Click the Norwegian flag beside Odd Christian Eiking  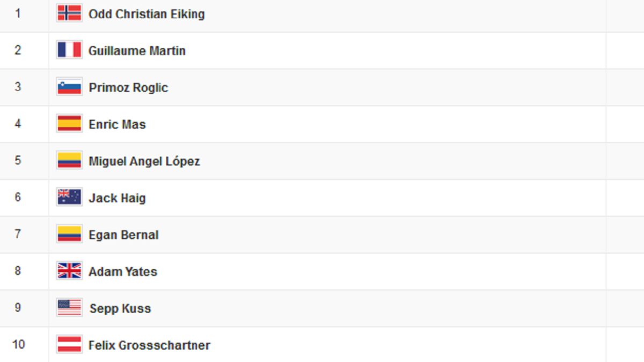tap(69, 13)
